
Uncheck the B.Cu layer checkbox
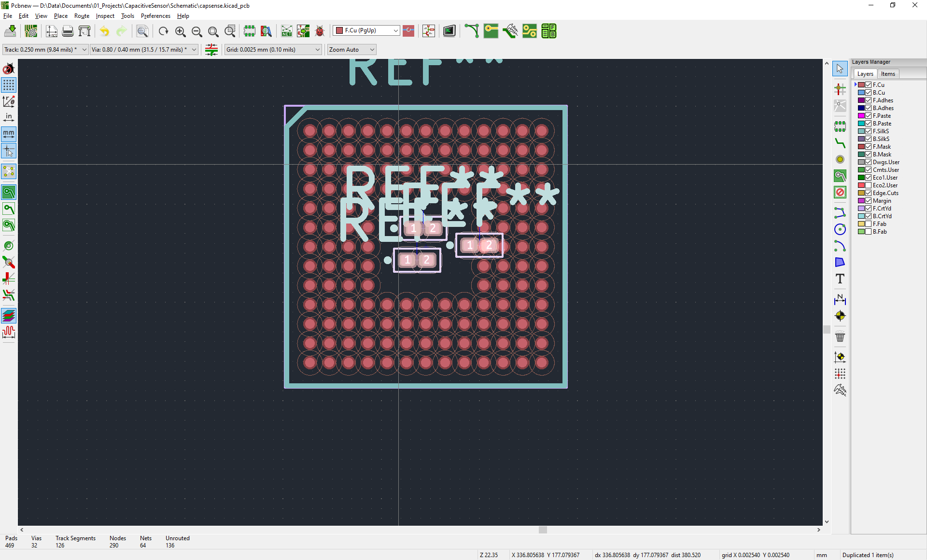click(x=868, y=93)
